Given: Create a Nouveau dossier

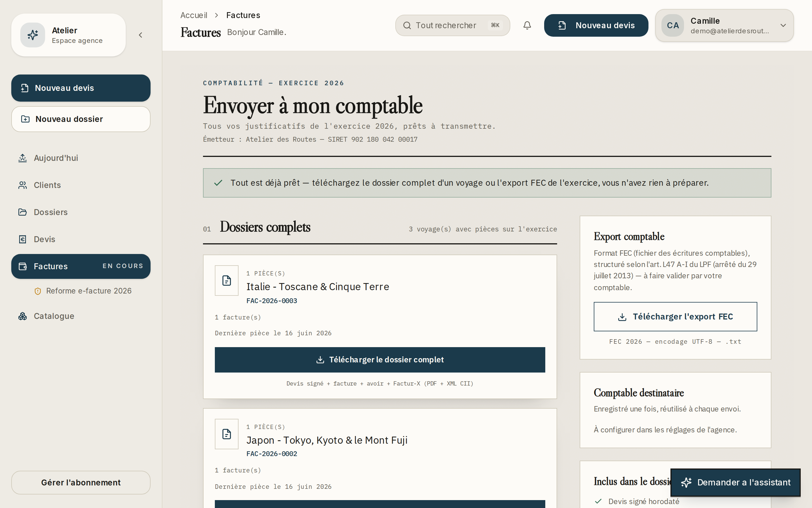Looking at the screenshot, I should pos(81,119).
